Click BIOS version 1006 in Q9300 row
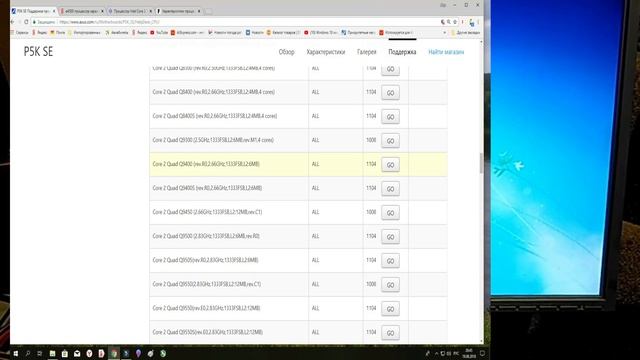This screenshot has height=360, width=640. [x=371, y=140]
